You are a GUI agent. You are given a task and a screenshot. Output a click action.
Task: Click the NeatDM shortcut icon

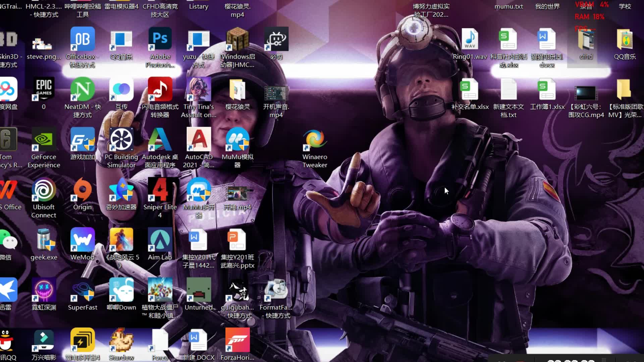[x=83, y=89]
